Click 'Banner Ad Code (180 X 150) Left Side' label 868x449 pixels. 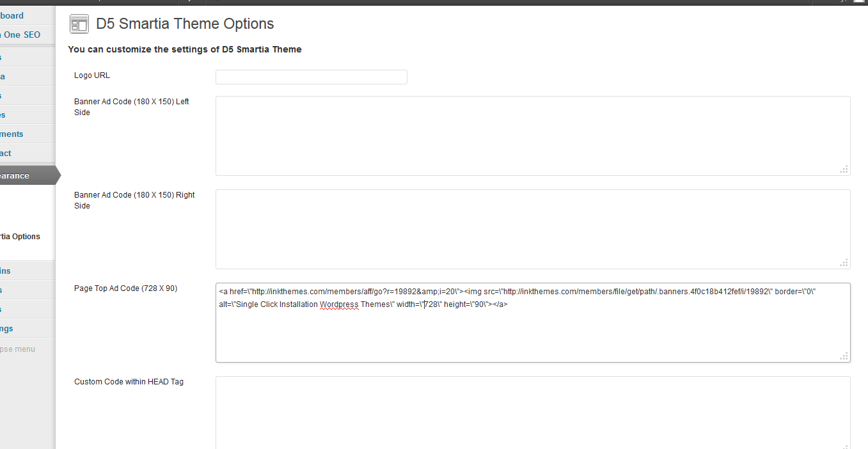pyautogui.click(x=132, y=107)
